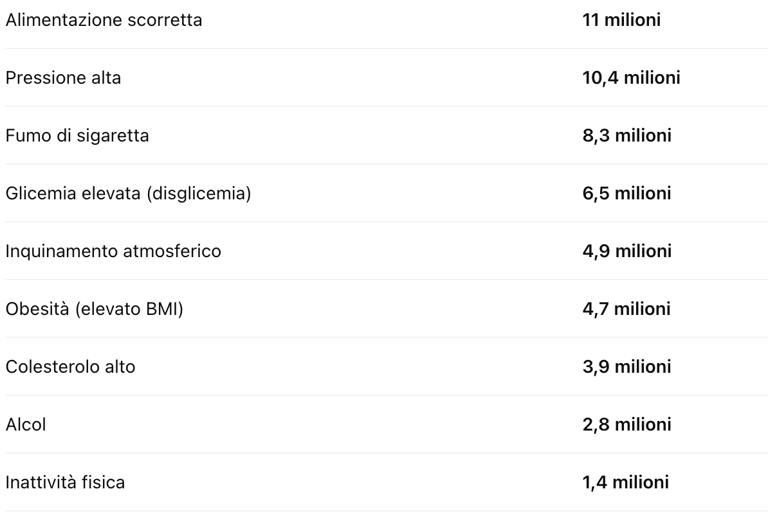This screenshot has width=768, height=513.
Task: Click the 8,3 milioni value
Action: pyautogui.click(x=626, y=136)
